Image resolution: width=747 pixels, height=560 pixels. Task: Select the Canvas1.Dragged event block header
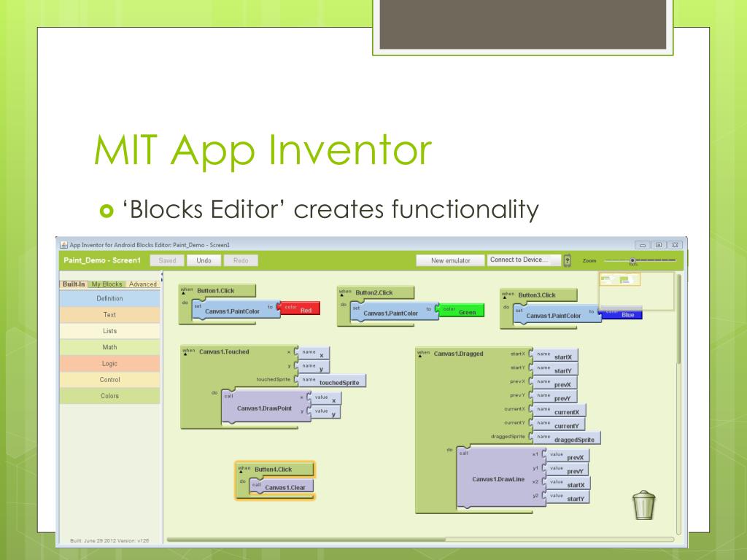458,354
